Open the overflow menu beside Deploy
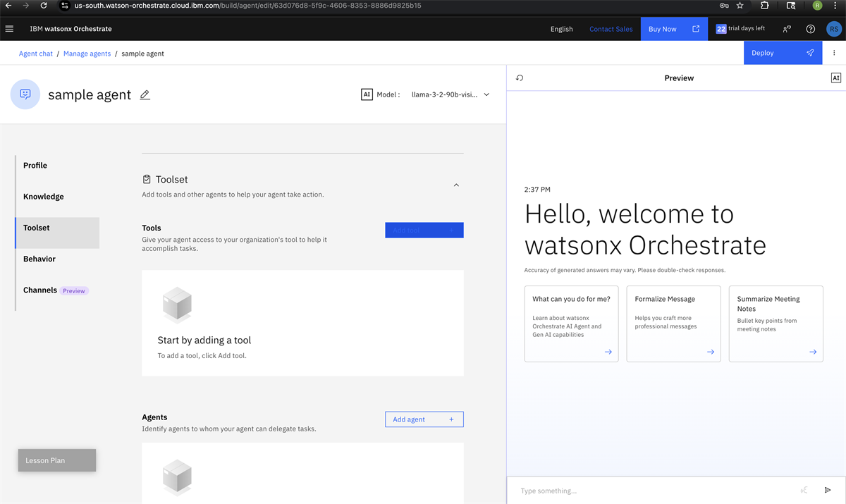 click(835, 53)
